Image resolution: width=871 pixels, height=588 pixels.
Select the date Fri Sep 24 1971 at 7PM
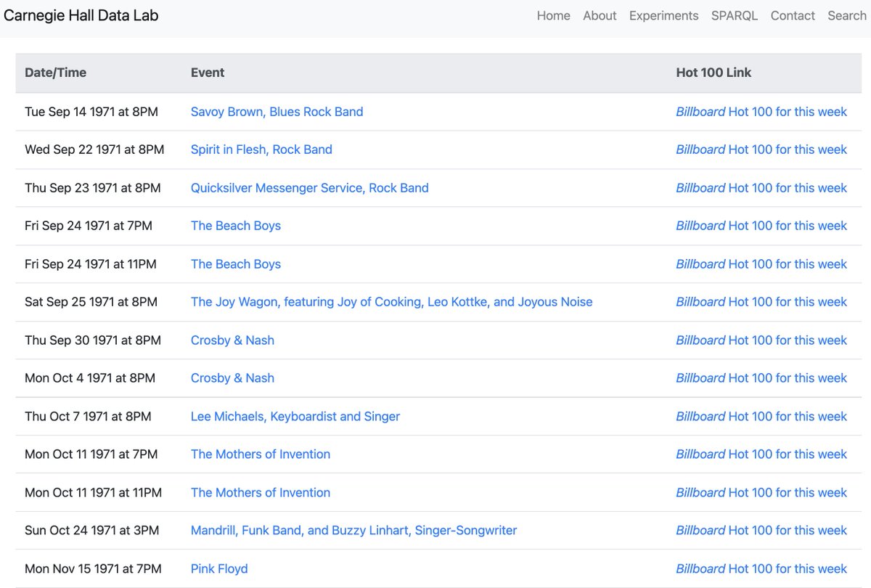[89, 226]
